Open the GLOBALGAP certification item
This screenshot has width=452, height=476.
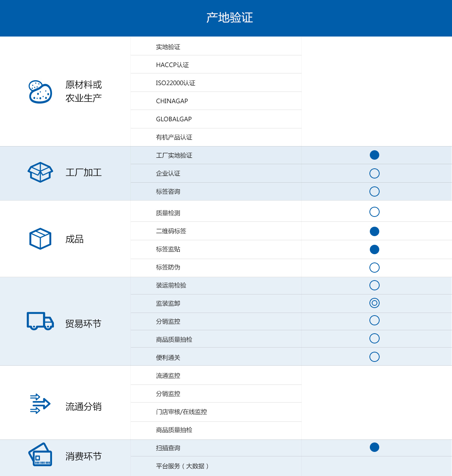[174, 119]
